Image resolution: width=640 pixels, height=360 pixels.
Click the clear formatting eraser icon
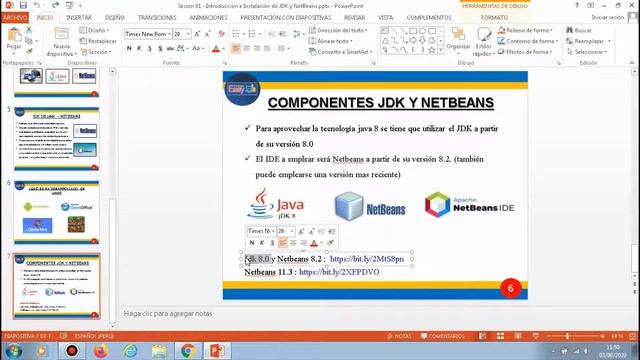(221, 34)
